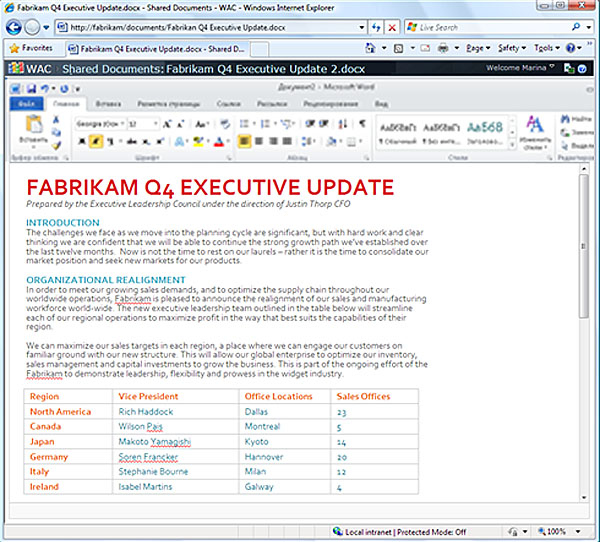
Task: Click the Paste clipboard icon in the ribbon
Action: pos(34,125)
